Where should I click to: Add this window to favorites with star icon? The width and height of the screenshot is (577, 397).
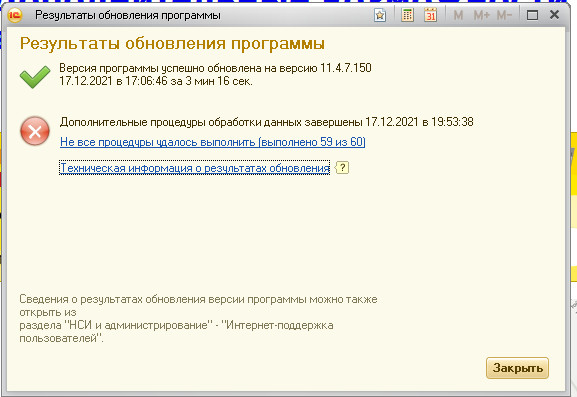click(380, 15)
